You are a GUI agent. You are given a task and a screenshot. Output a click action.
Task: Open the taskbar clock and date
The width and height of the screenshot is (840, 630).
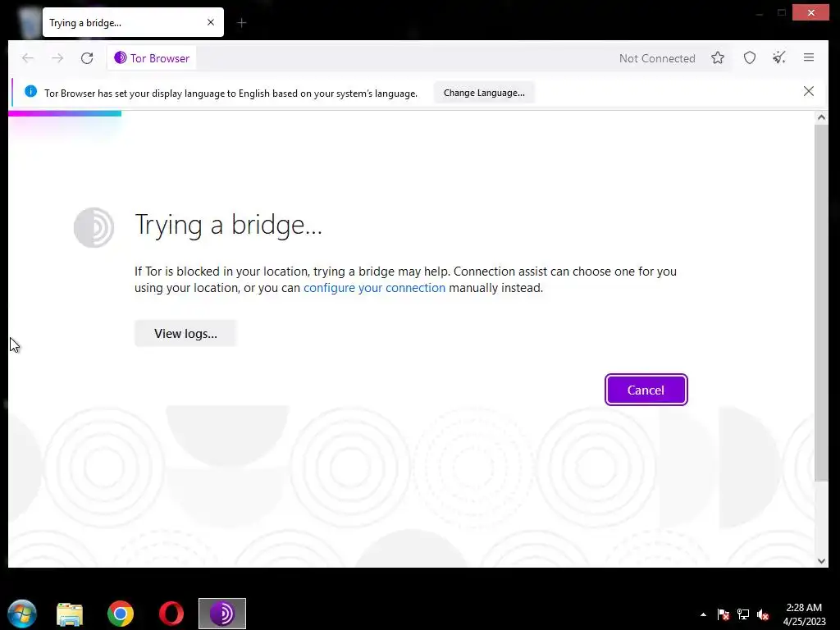point(804,614)
